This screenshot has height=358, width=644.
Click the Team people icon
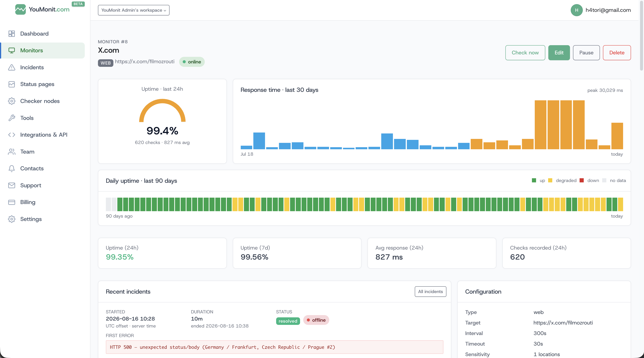11,152
